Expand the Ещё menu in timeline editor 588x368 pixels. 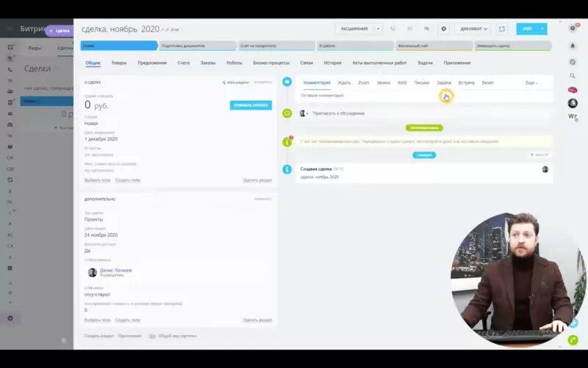[x=531, y=82]
